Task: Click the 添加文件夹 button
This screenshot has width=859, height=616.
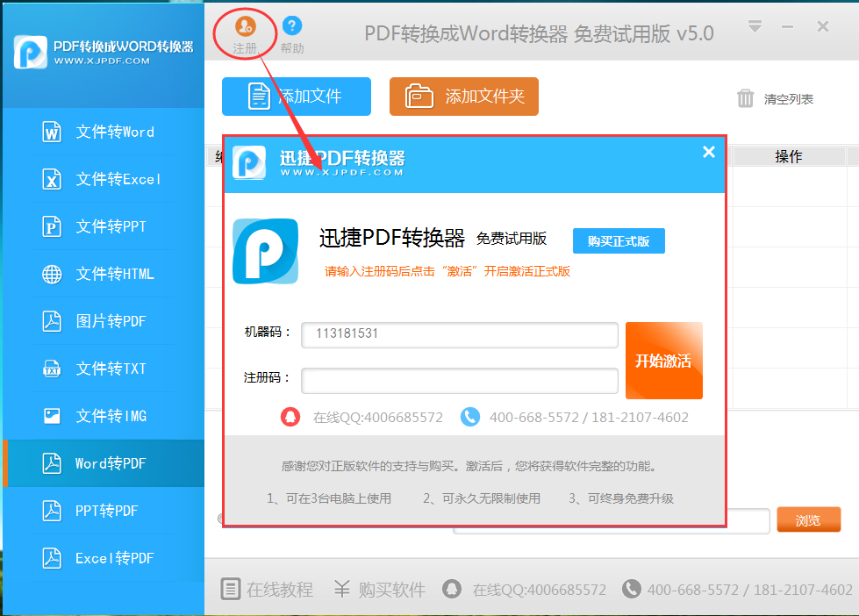Action: (464, 97)
